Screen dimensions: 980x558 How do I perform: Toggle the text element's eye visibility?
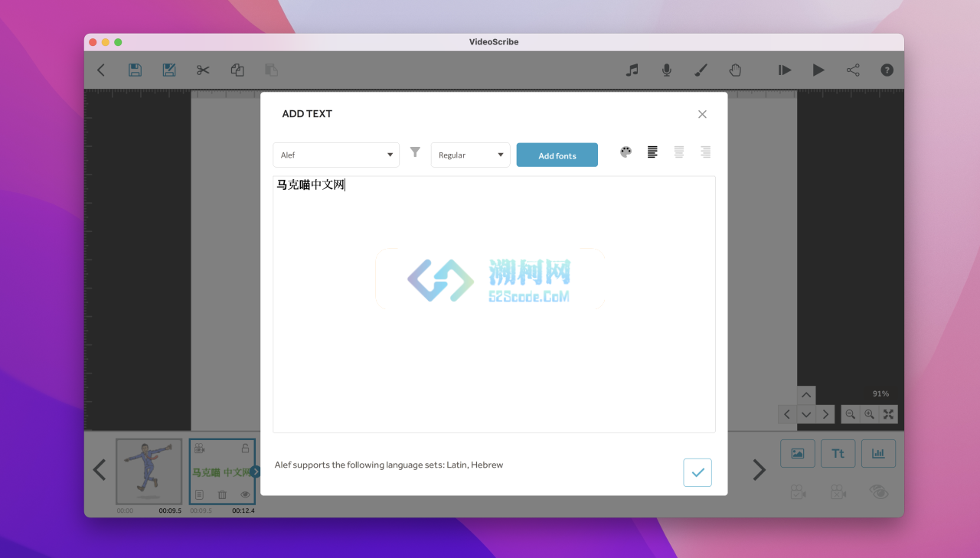(245, 495)
